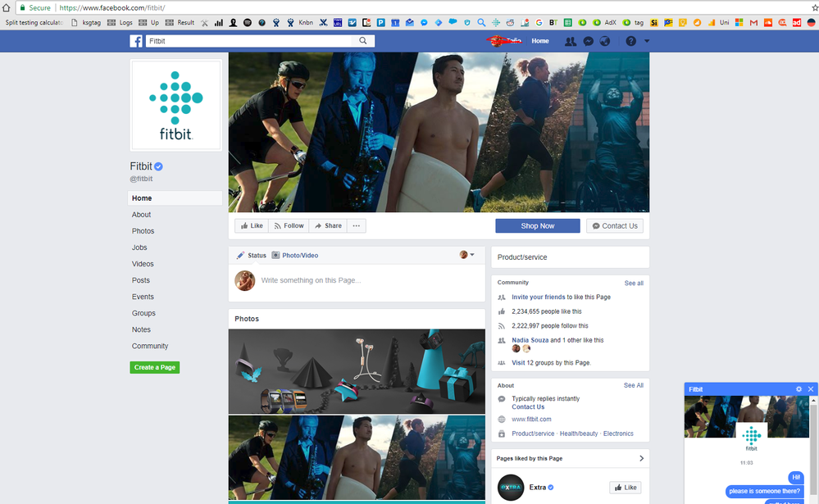This screenshot has height=504, width=819.
Task: Expand Pages liked by this Page chevron
Action: tap(641, 459)
